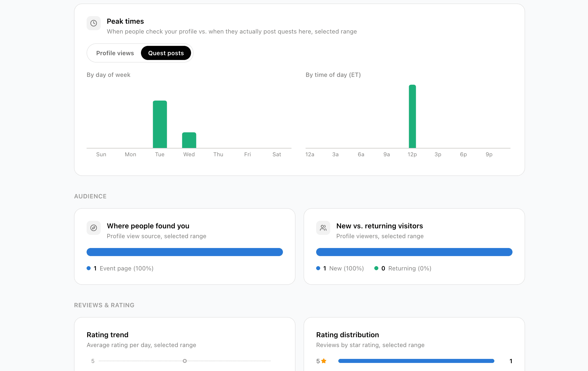Screen dimensions: 588x371
Task: Select the Quest posts tab
Action: (166, 53)
